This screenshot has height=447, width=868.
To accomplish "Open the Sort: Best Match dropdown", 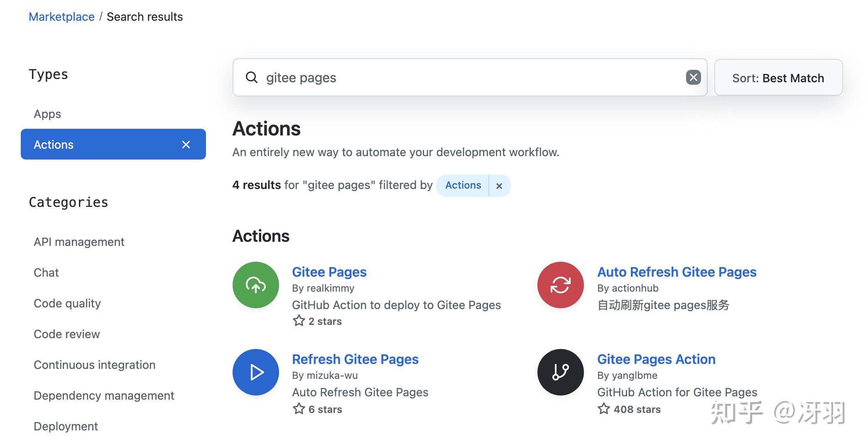I will pos(778,78).
